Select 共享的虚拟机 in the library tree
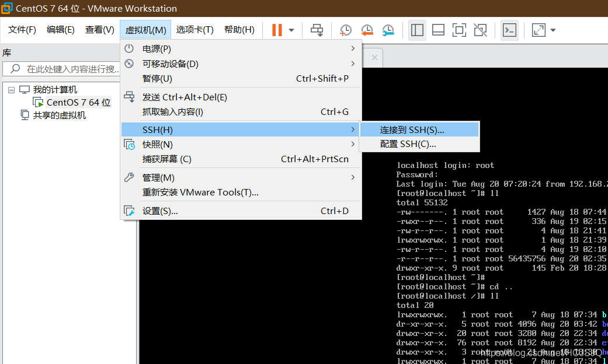Viewport: 608px width, 364px height. [x=60, y=116]
